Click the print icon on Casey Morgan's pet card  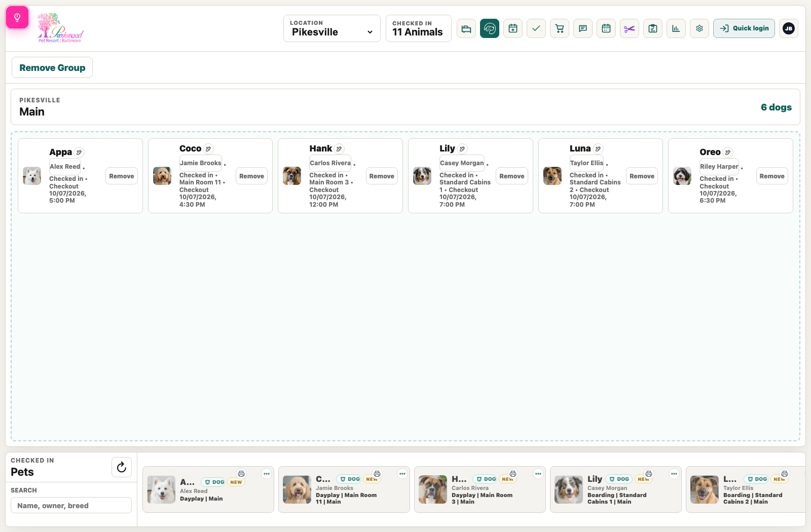pyautogui.click(x=649, y=474)
